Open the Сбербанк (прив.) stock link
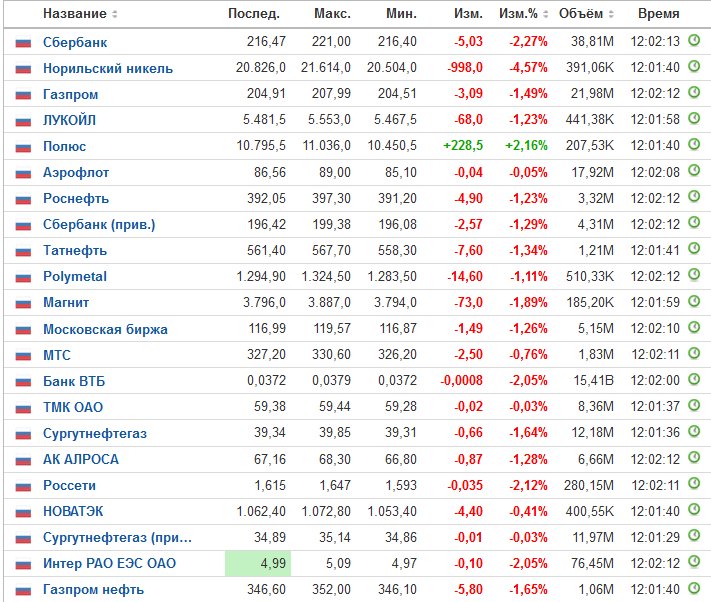Screen dimensions: 711x602 pos(99,225)
